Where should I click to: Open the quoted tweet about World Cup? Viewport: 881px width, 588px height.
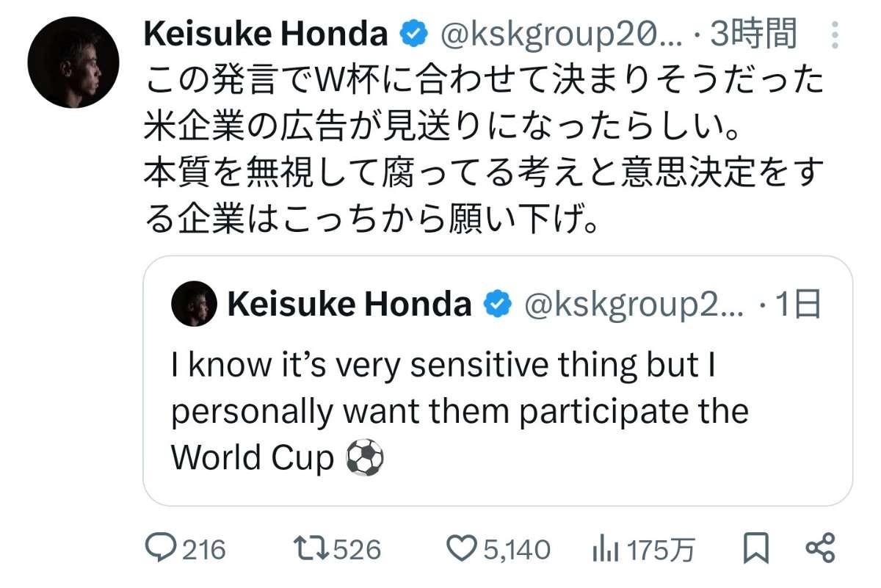(496, 411)
